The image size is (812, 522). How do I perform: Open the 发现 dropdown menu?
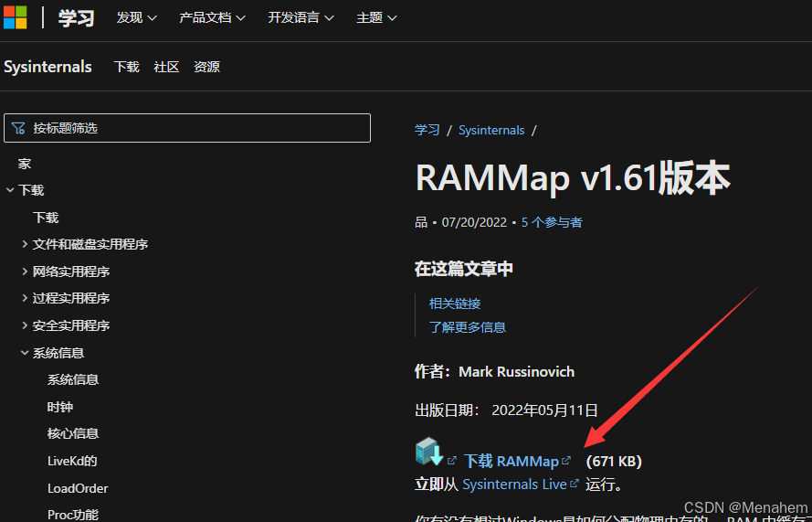(136, 17)
